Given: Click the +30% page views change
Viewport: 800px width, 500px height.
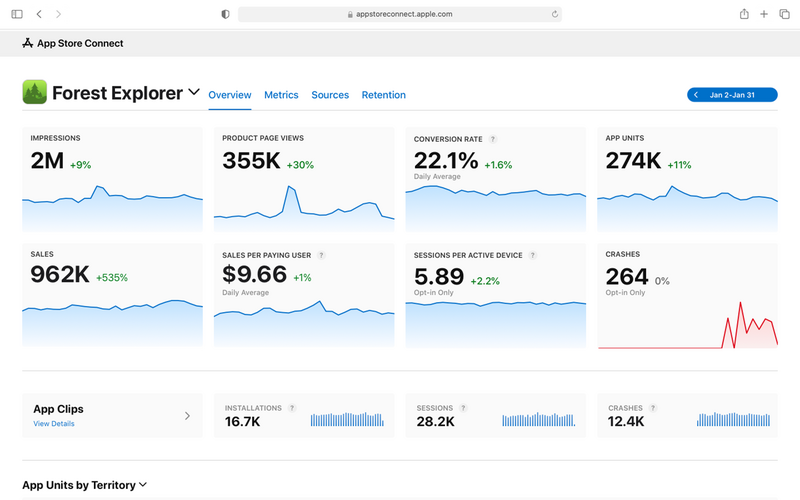Looking at the screenshot, I should [x=300, y=165].
